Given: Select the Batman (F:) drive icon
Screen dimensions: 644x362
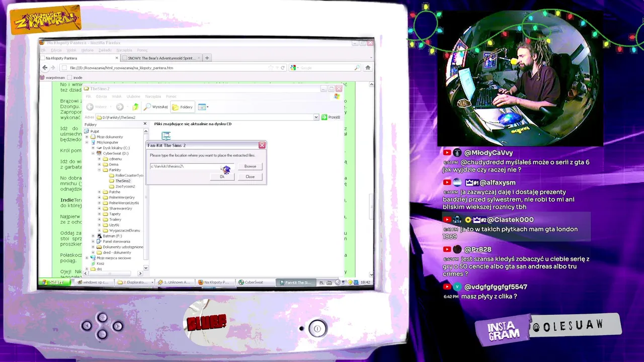Looking at the screenshot, I should click(x=99, y=236).
